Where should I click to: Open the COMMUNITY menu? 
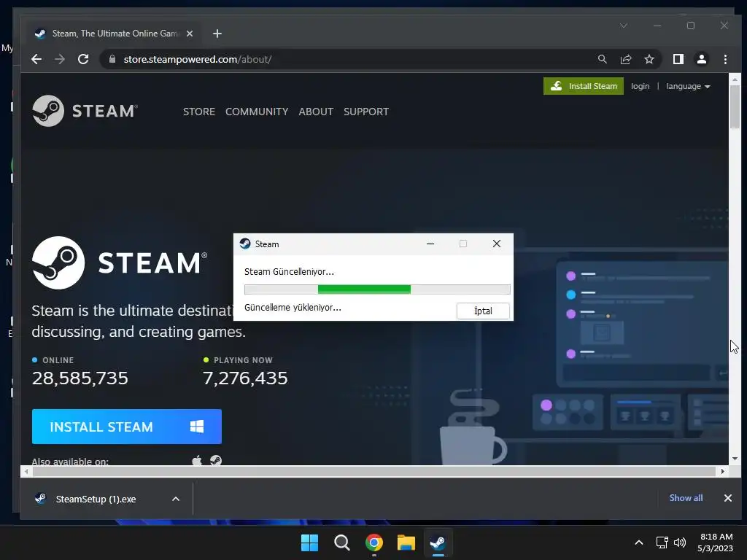click(x=257, y=112)
